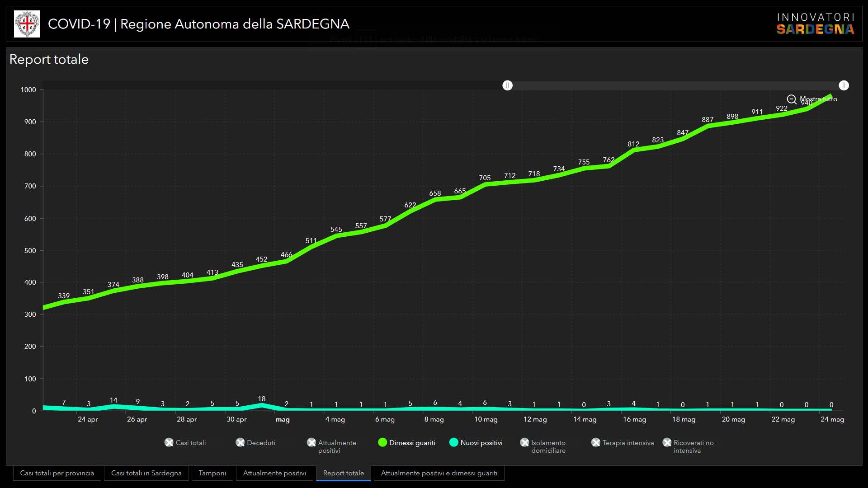Screen dimensions: 868x488
Task: Open the Attualmente positivi tab
Action: (x=274, y=473)
